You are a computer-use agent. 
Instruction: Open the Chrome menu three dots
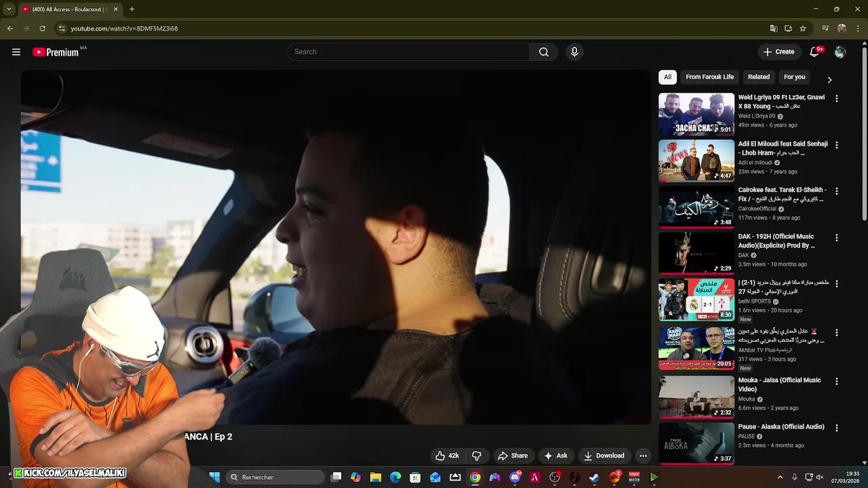(x=858, y=28)
